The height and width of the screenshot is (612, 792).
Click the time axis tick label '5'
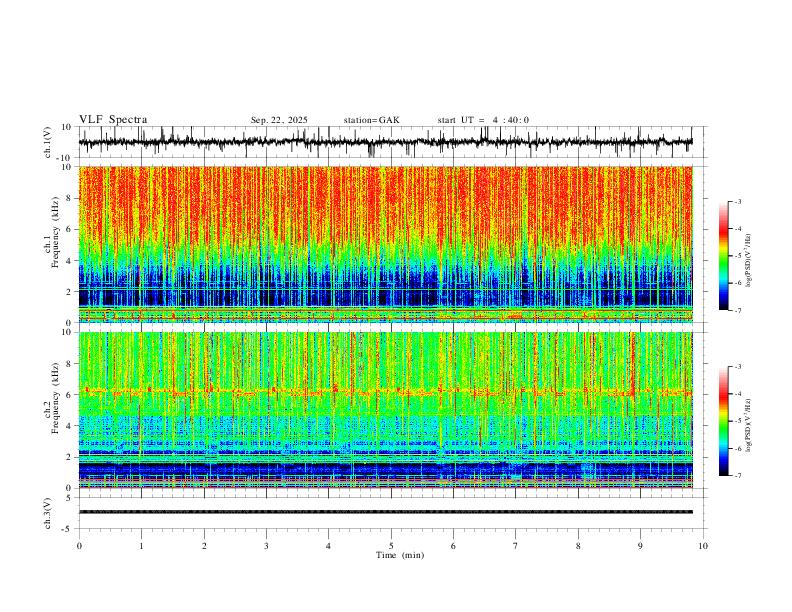(391, 546)
